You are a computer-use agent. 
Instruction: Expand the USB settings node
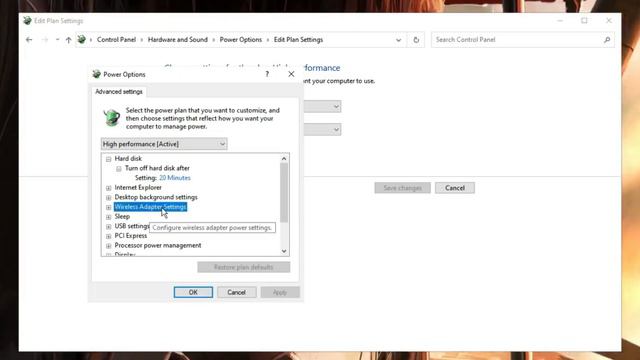109,227
